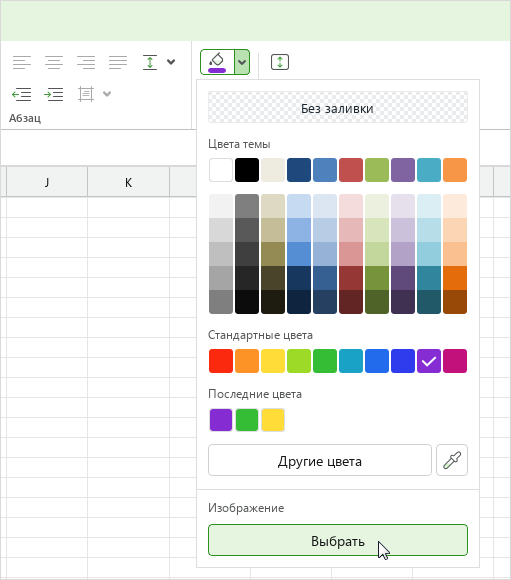511x580 pixels.
Task: Click Выбрать to choose an image
Action: (x=338, y=540)
